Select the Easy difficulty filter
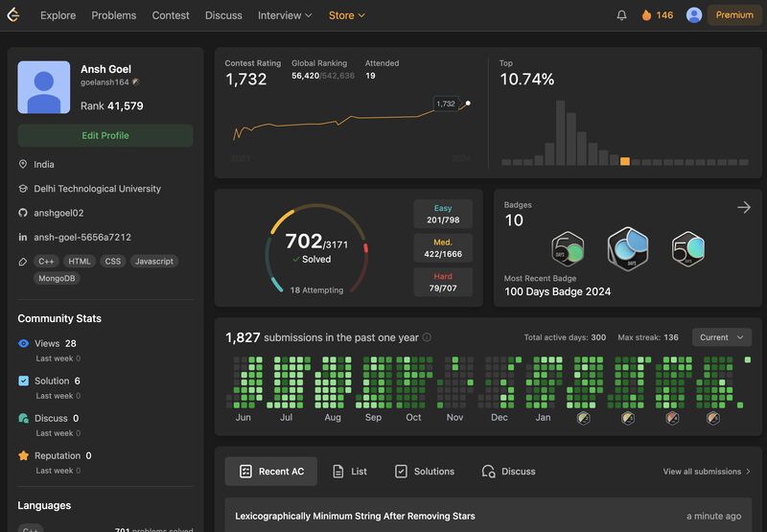 [x=443, y=214]
